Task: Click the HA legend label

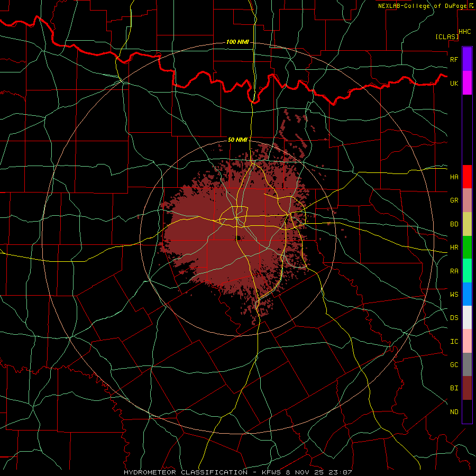Action: pos(454,177)
